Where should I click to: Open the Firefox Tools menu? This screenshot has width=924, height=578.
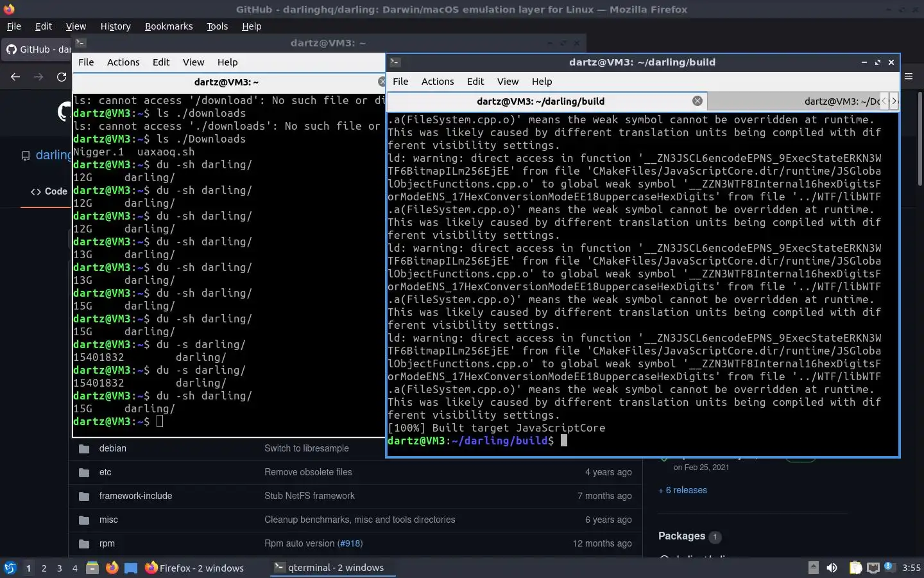tap(217, 26)
